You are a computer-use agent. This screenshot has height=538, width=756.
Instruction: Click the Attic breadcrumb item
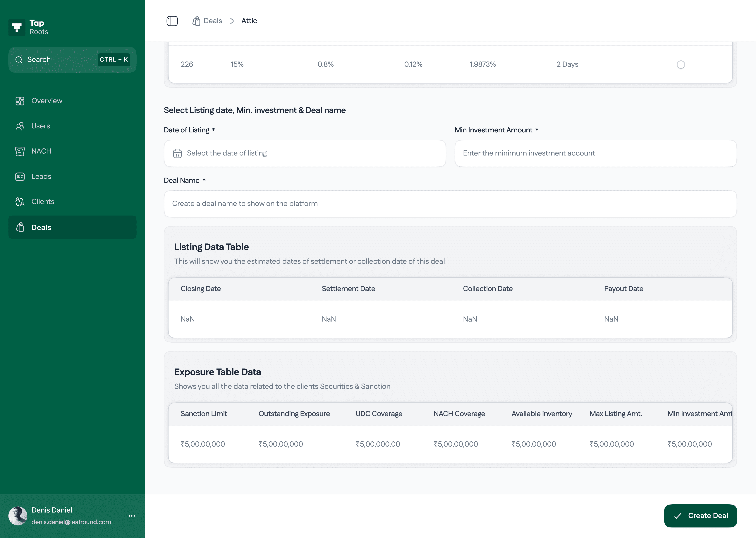tap(249, 21)
